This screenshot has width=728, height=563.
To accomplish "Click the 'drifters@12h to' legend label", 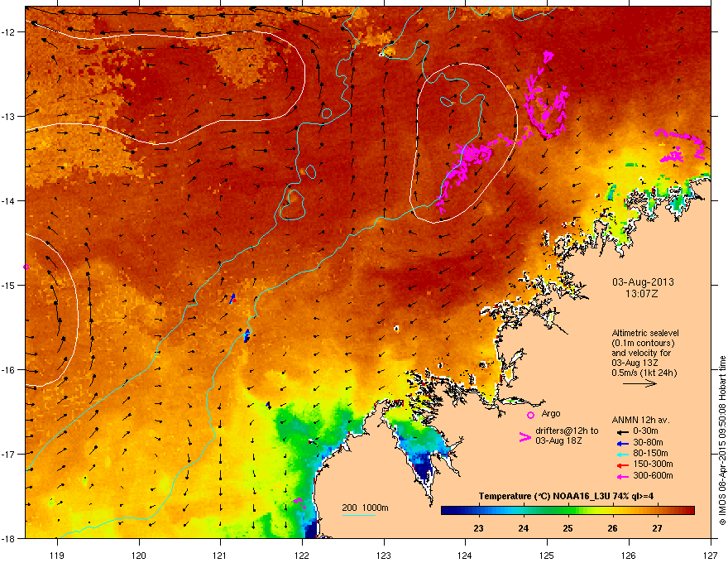I will click(x=567, y=431).
